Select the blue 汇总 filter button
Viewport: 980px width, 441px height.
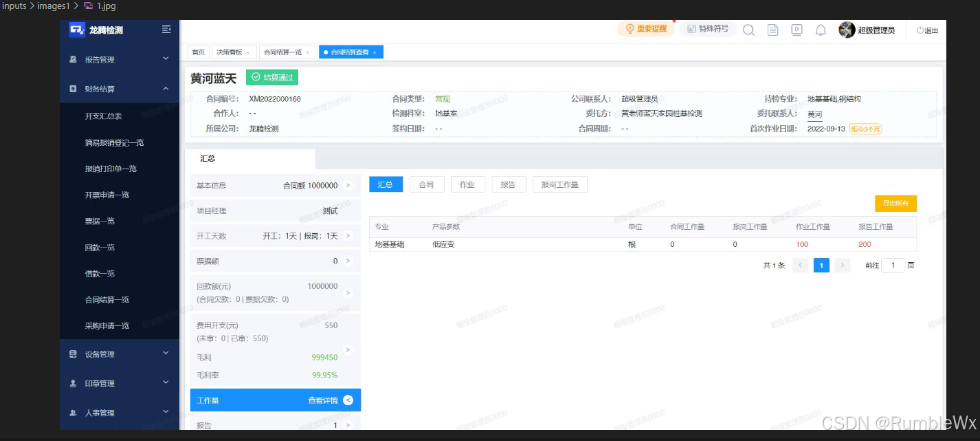(386, 184)
